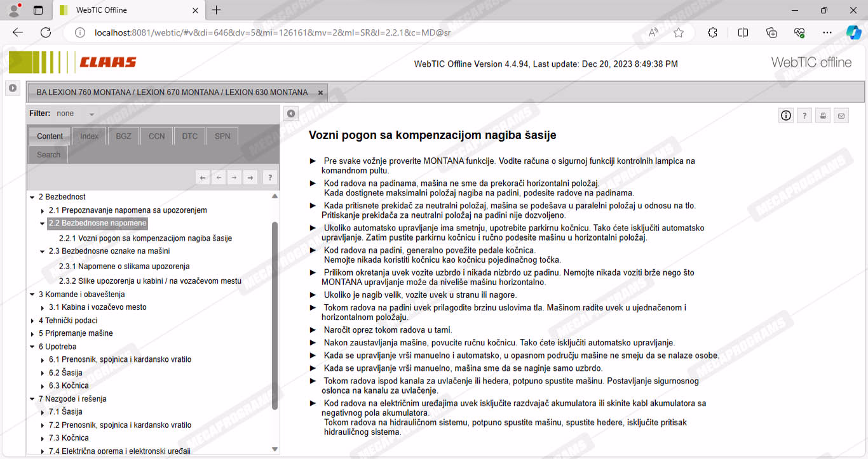
Task: Open help in the tree navigation bar
Action: pos(270,178)
